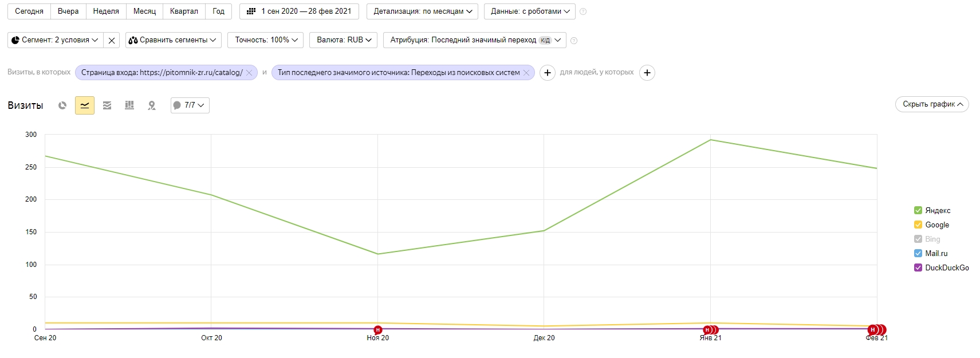Expand the 'Детализация: по месяцам' dropdown

pos(422,11)
